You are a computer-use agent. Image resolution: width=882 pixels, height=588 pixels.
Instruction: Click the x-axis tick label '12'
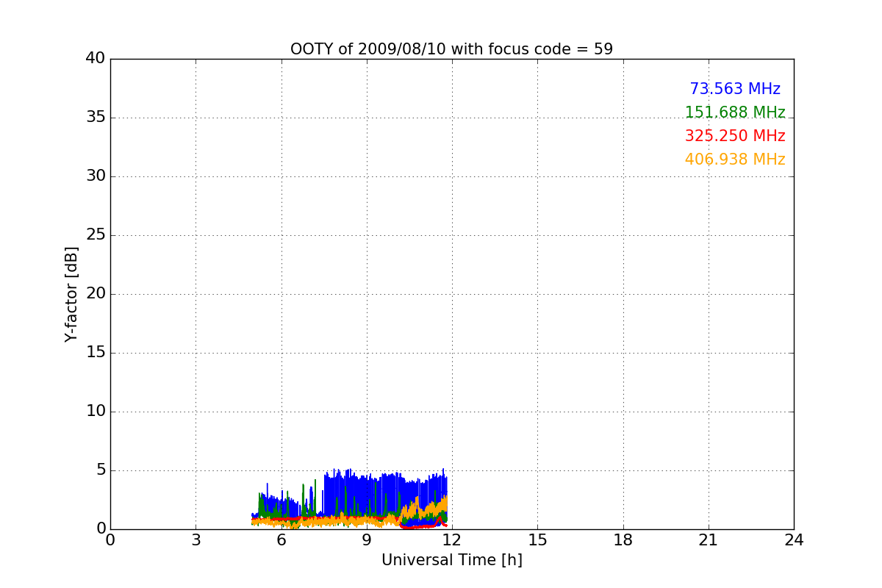451,540
